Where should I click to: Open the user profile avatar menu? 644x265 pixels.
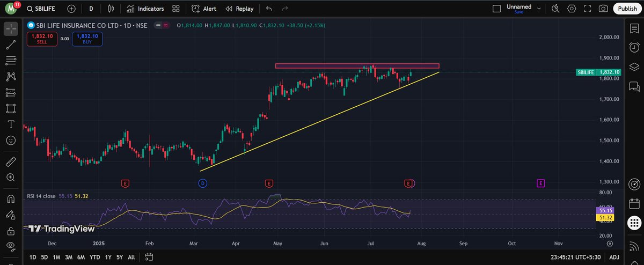(11, 9)
